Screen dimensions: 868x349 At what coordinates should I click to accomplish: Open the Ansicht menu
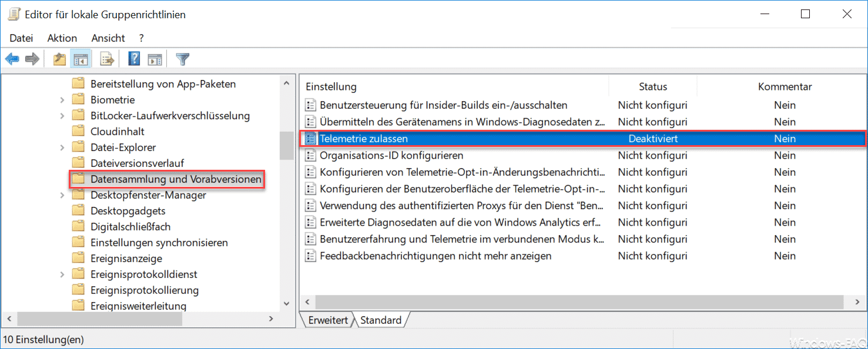point(108,38)
